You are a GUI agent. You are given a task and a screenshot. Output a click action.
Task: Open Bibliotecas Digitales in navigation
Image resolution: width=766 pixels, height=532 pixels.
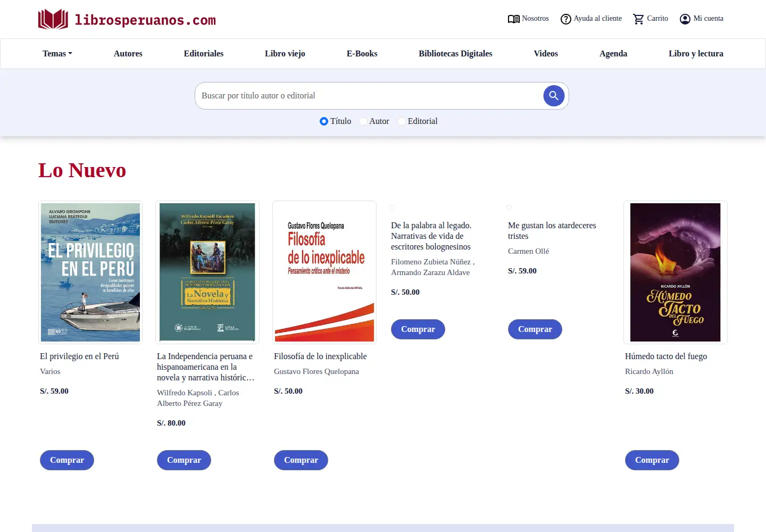455,54
